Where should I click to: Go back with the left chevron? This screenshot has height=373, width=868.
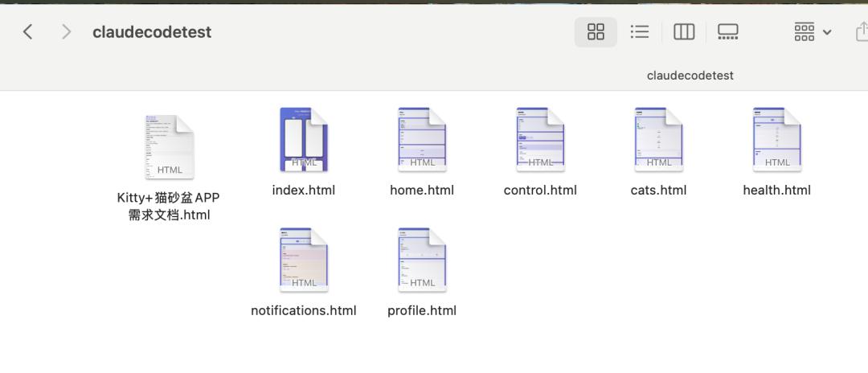[27, 32]
